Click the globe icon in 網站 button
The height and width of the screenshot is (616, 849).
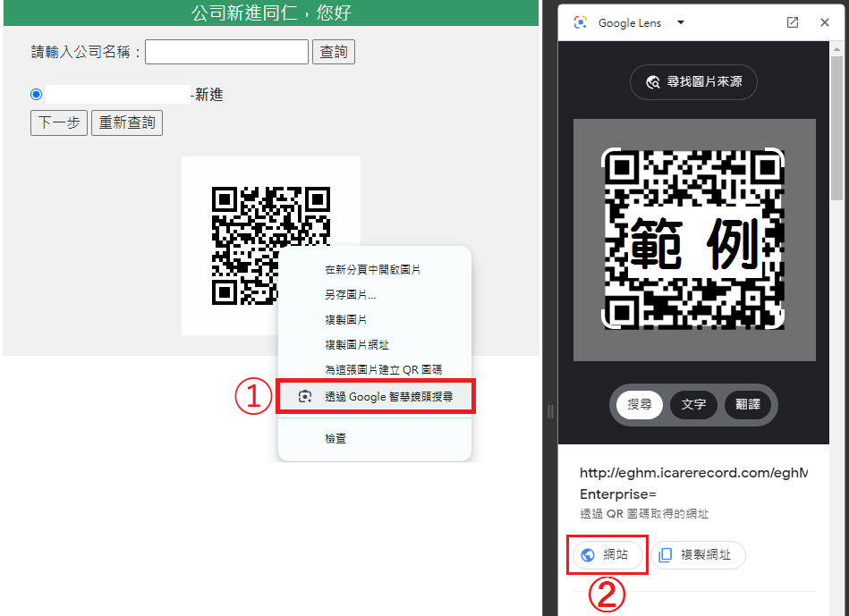click(x=588, y=555)
